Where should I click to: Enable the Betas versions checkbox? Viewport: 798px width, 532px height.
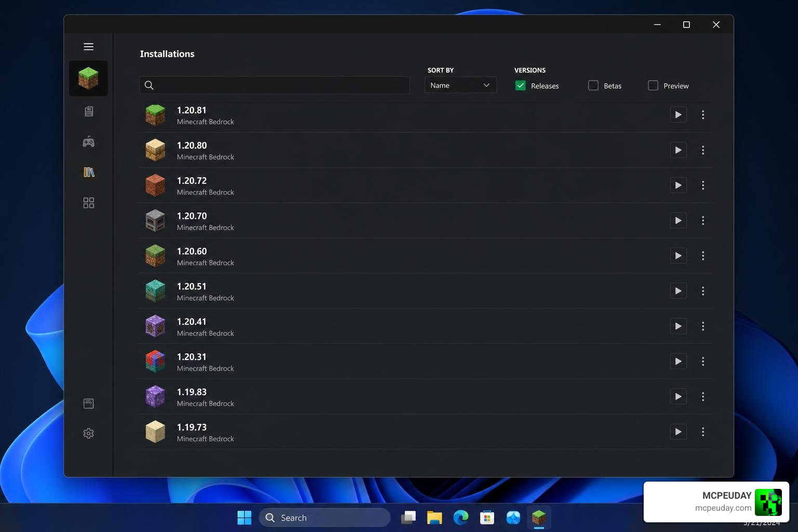(x=593, y=86)
